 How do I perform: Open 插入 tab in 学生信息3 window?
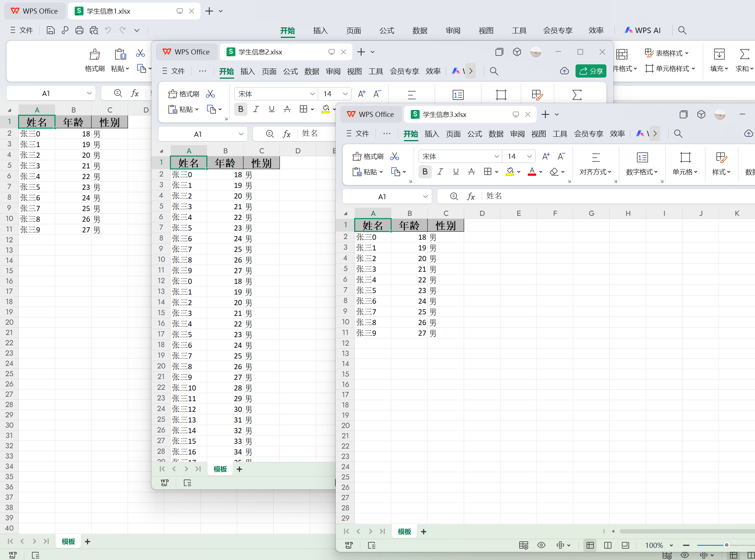click(x=432, y=134)
